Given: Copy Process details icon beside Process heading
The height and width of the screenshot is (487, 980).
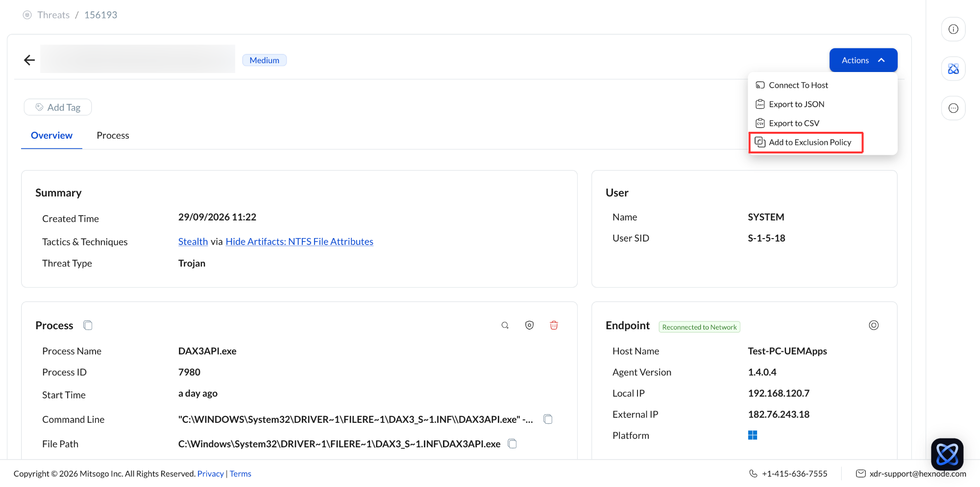Looking at the screenshot, I should point(88,325).
